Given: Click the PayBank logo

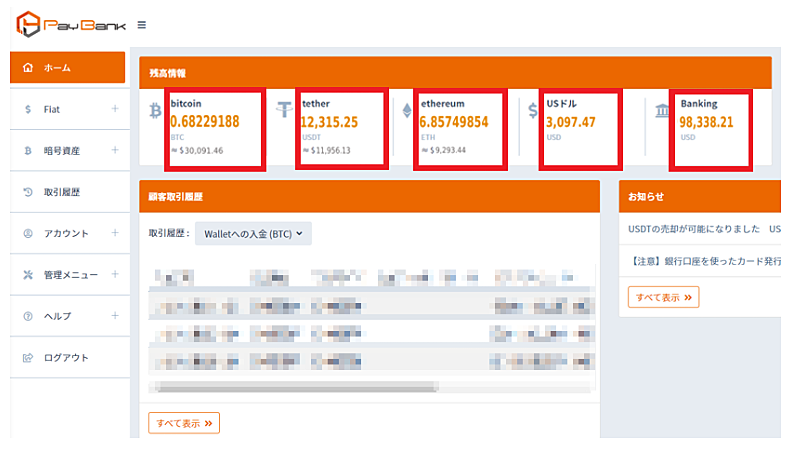Looking at the screenshot, I should coord(71,24).
